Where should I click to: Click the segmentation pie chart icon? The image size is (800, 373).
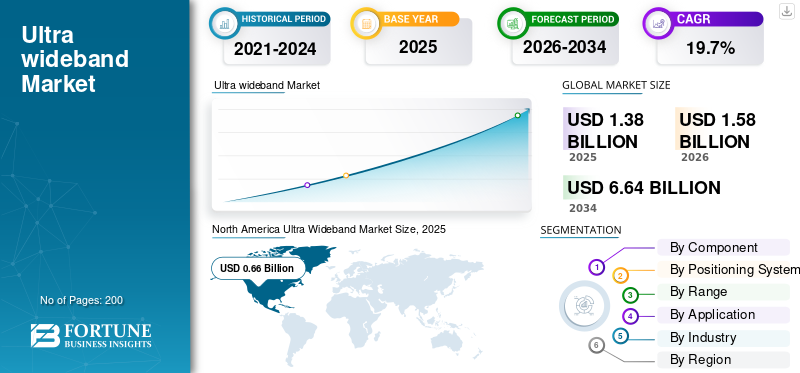click(584, 306)
